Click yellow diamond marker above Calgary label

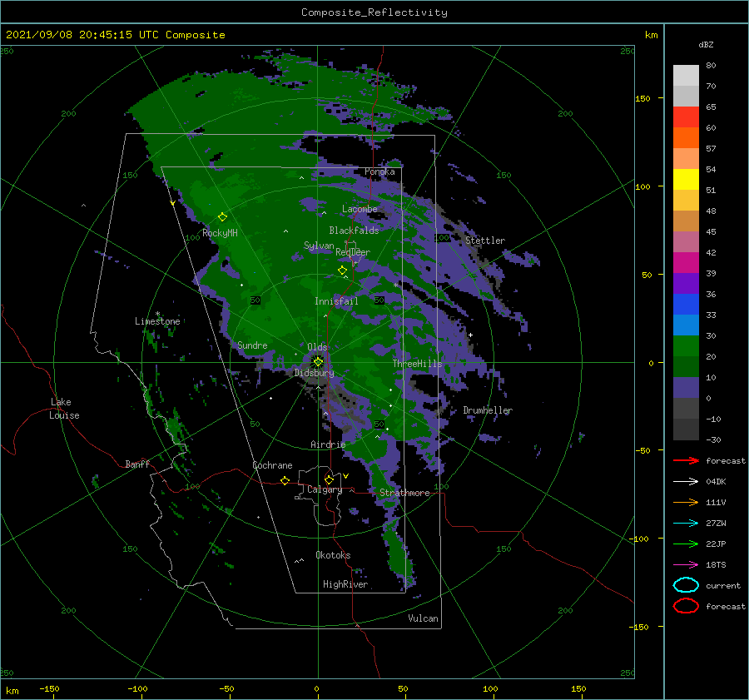tap(329, 479)
